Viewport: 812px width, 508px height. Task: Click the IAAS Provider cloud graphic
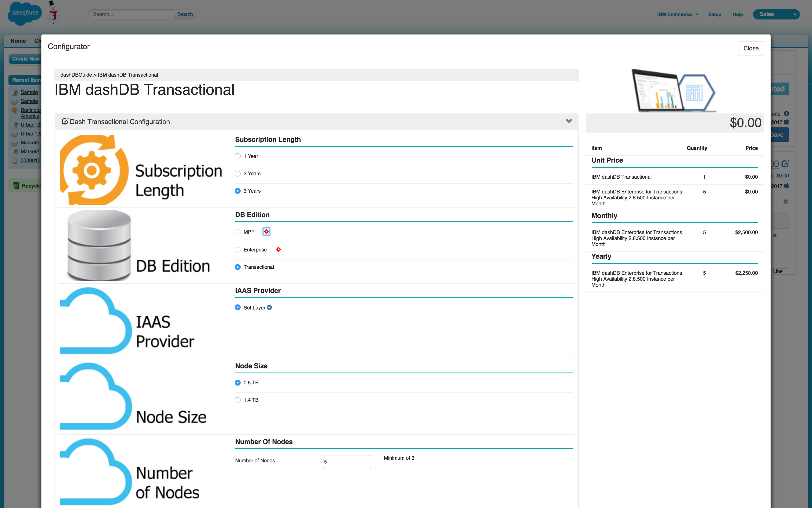pos(96,321)
